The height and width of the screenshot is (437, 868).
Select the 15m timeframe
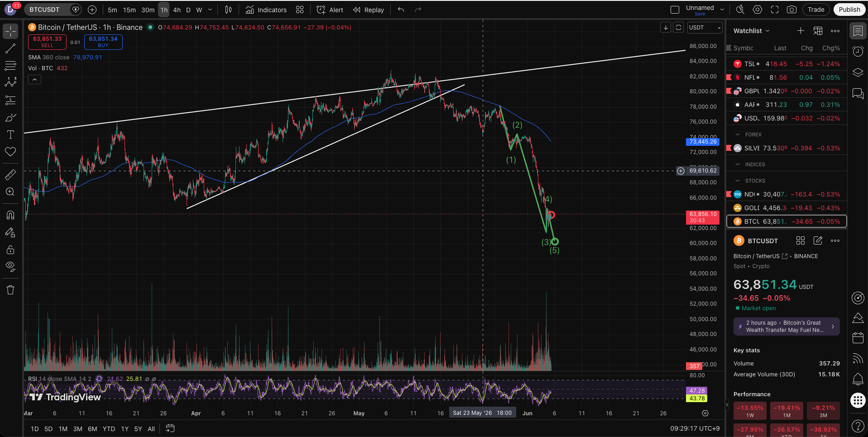[x=129, y=10]
